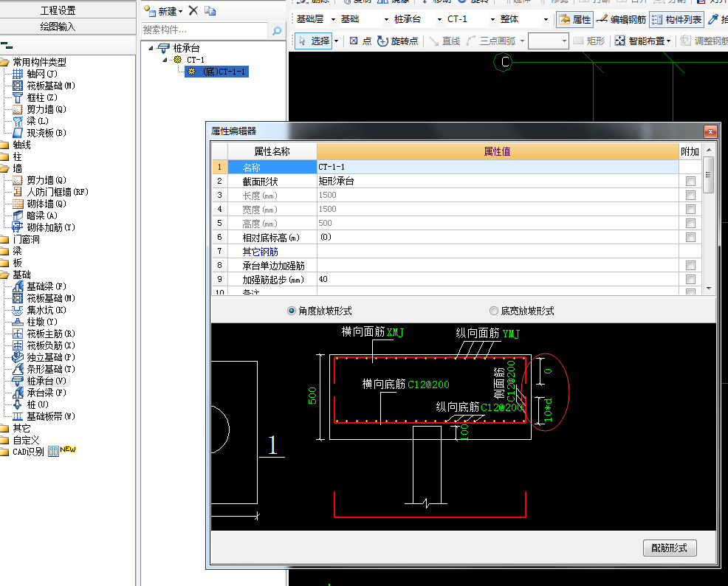The width and height of the screenshot is (728, 586).
Task: Collapse the CT-1 tree node
Action: coord(165,60)
